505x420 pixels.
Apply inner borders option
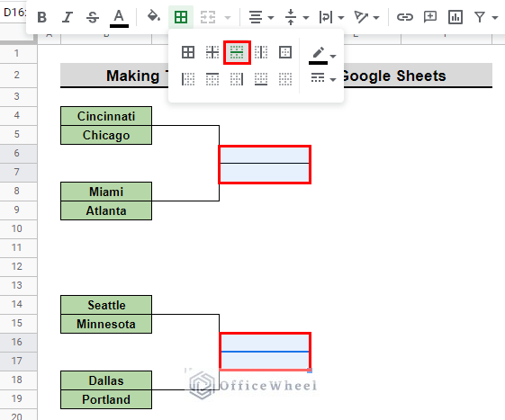click(212, 52)
